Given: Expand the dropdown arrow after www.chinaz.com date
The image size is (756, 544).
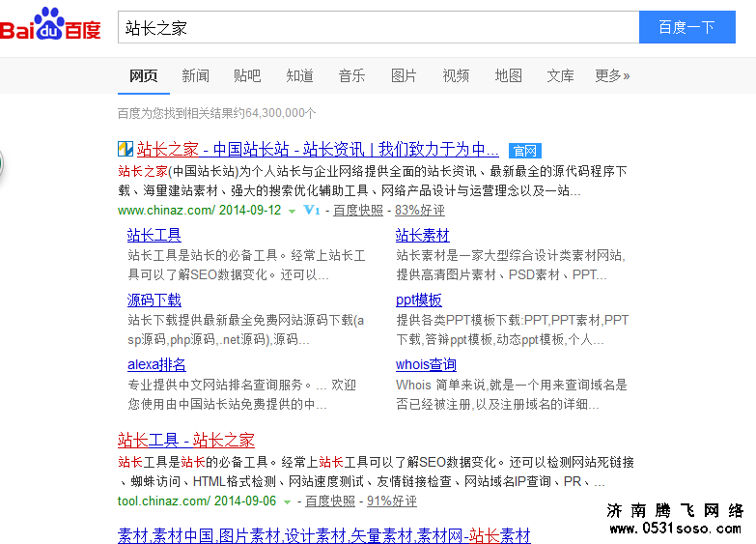Looking at the screenshot, I should (292, 211).
